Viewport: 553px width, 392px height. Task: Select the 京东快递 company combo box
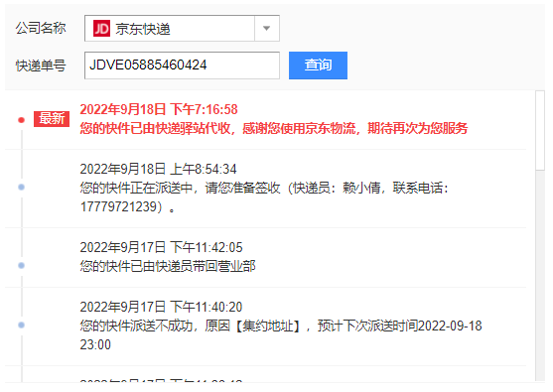[182, 28]
